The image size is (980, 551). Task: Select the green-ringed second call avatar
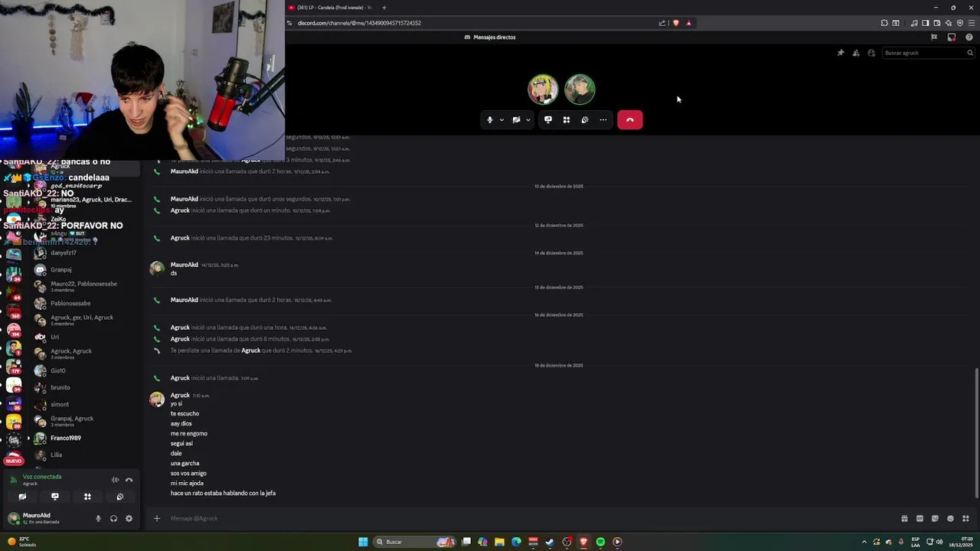tap(580, 90)
